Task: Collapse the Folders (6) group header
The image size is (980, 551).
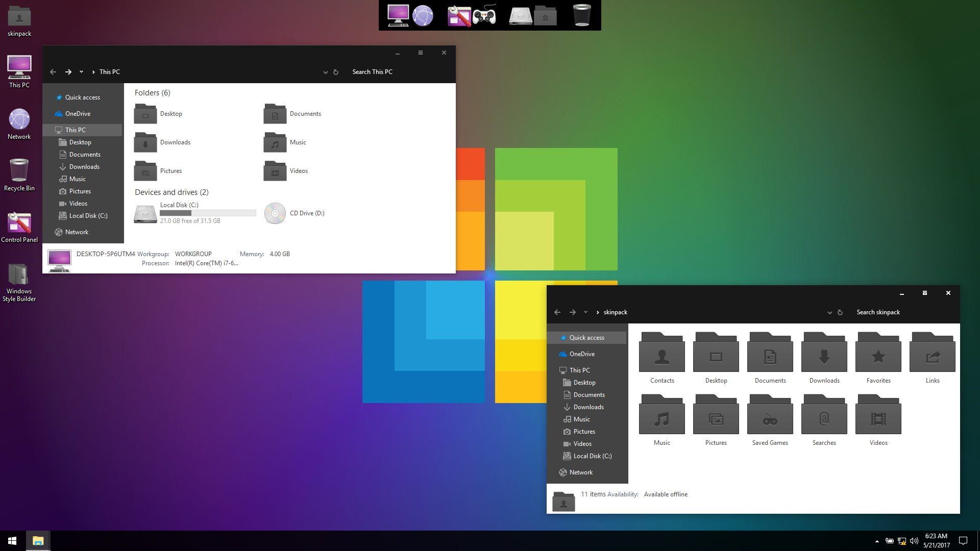Action: (x=152, y=93)
